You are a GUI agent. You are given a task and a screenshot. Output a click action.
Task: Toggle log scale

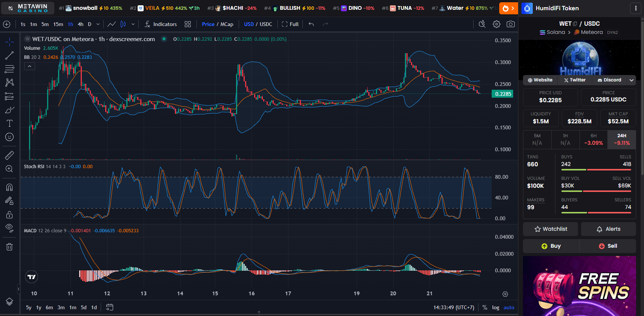pos(496,307)
